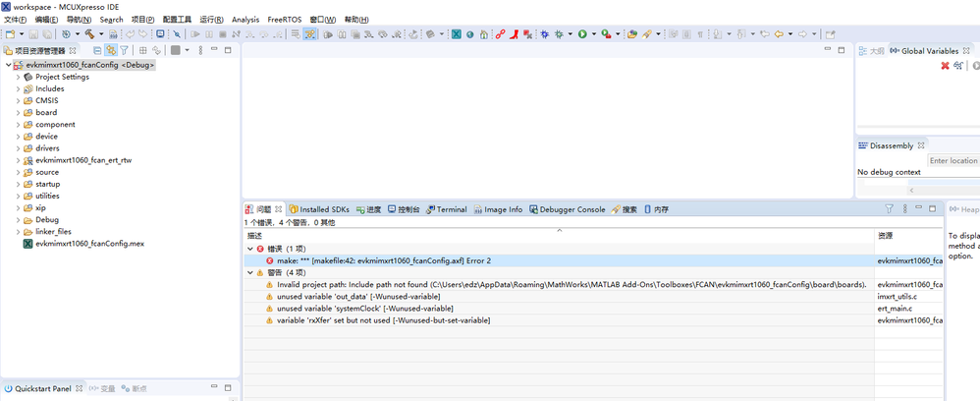Collapse the errors (1 item) group
This screenshot has width=980, height=401.
coord(250,249)
